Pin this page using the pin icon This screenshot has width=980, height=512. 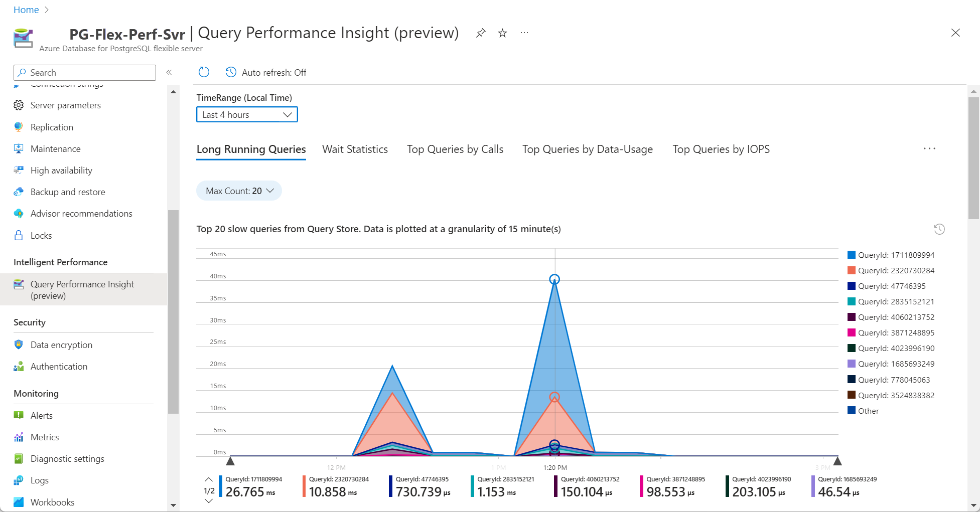(481, 33)
